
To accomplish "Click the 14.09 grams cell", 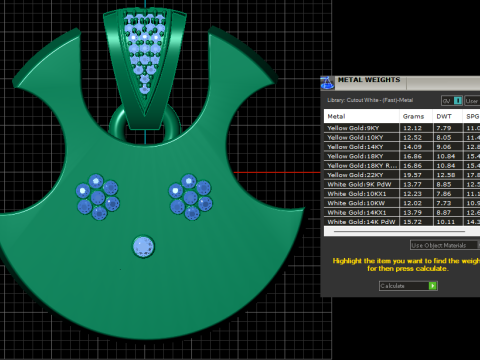I will click(x=416, y=147).
